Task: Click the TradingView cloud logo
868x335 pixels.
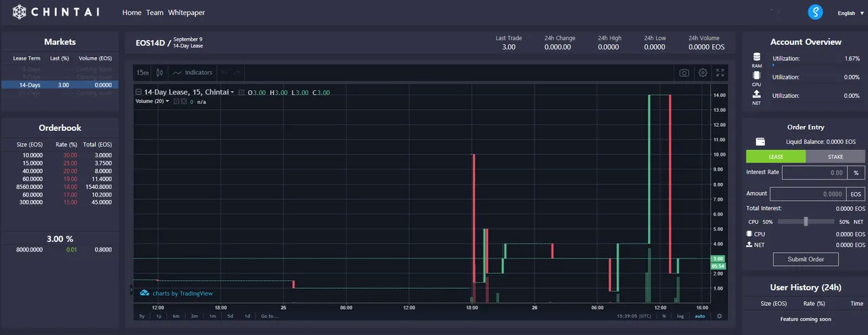Action: pyautogui.click(x=144, y=294)
